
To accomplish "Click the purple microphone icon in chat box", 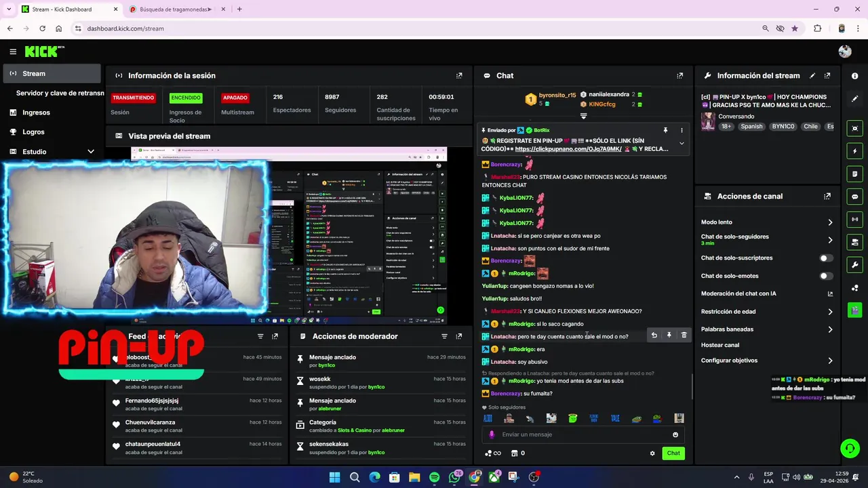I will point(492,435).
